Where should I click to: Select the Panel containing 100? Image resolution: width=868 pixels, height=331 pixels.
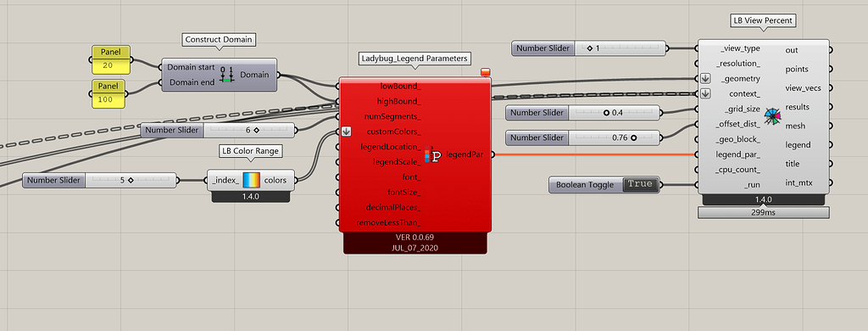(108, 93)
